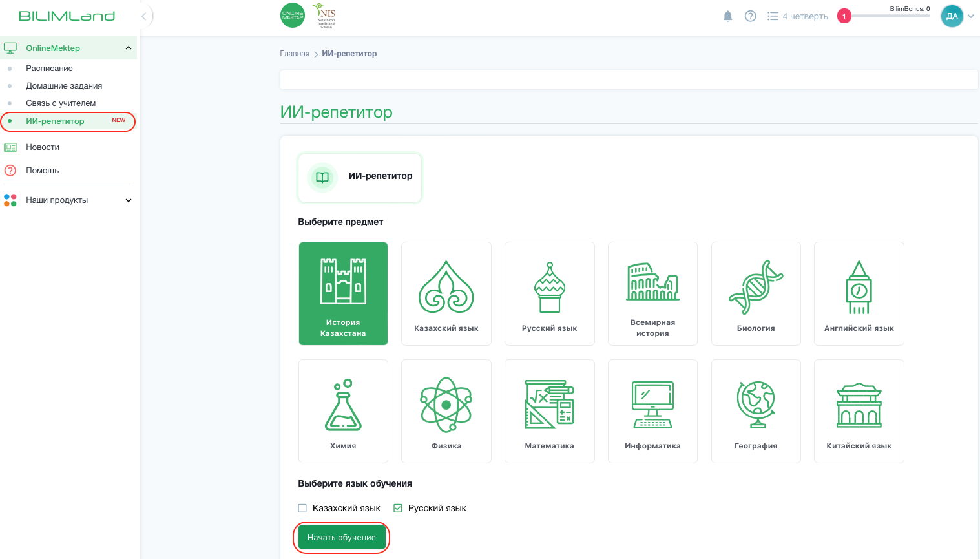The image size is (980, 559).
Task: Uncheck the Русский язык language checkbox
Action: (x=398, y=509)
